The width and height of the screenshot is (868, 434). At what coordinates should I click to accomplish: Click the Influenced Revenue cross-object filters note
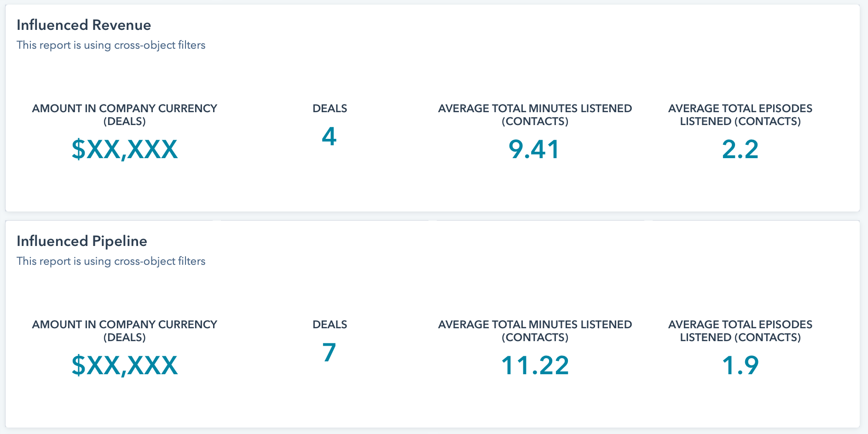111,45
